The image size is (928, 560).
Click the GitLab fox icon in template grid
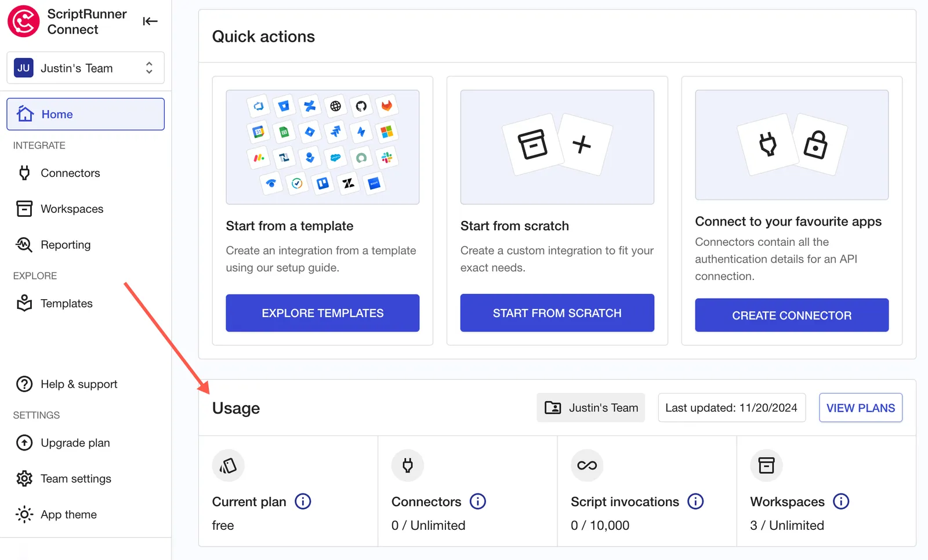coord(387,106)
